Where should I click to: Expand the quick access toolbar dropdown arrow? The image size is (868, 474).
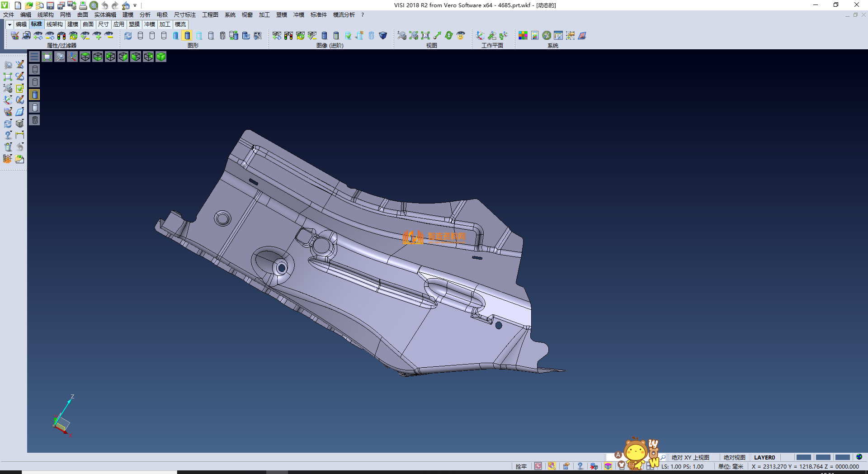[x=135, y=5]
